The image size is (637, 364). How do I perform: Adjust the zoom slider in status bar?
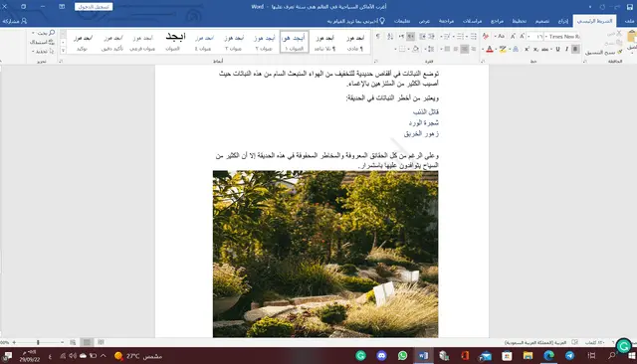38,342
